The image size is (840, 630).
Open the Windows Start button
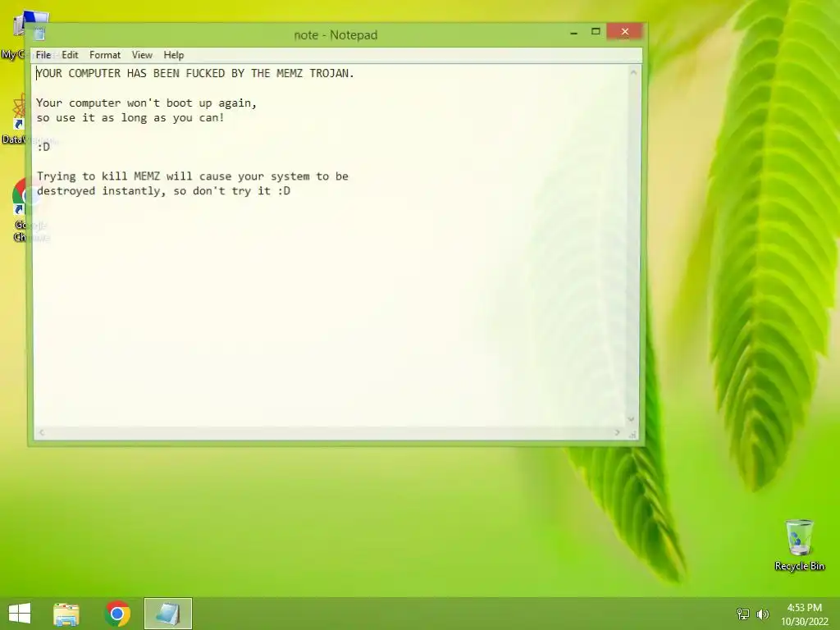[20, 614]
